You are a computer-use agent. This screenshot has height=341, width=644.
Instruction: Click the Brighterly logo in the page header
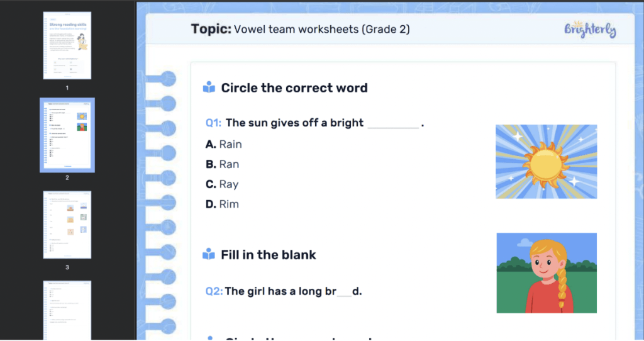coord(589,30)
